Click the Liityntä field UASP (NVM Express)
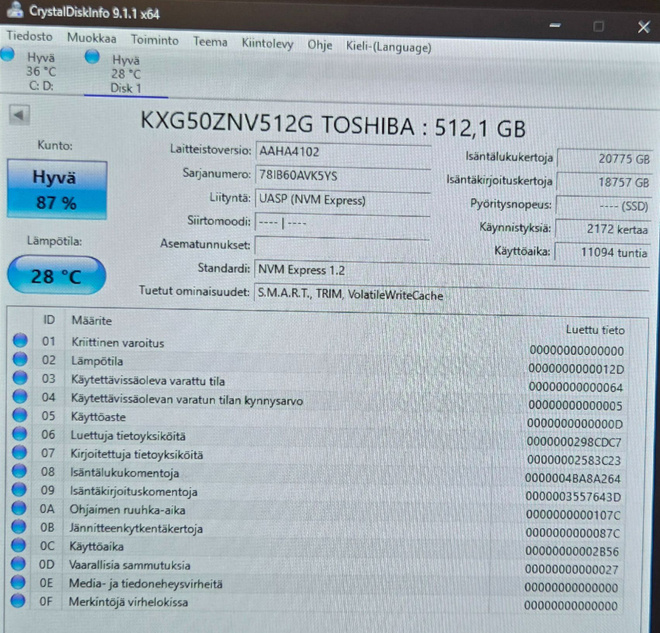Viewport: 660px width, 633px height. (342, 200)
